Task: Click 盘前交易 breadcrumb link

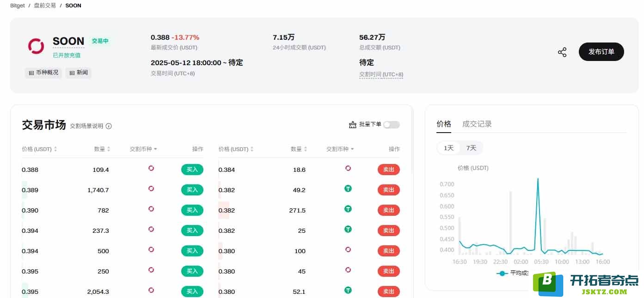Action: (45, 6)
